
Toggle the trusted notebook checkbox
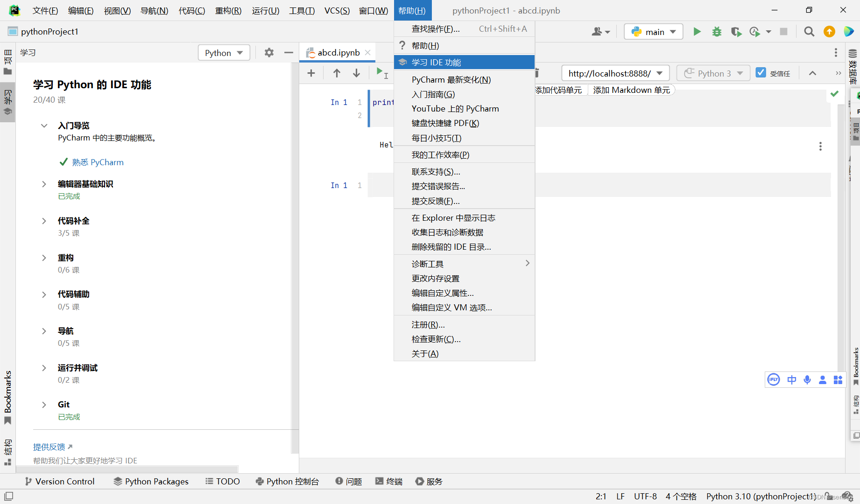[x=761, y=73]
